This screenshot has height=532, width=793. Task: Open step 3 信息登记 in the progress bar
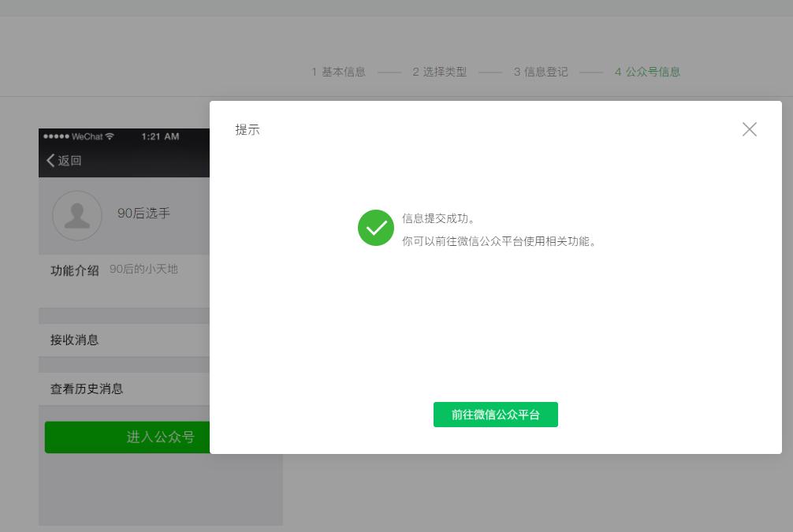[541, 72]
